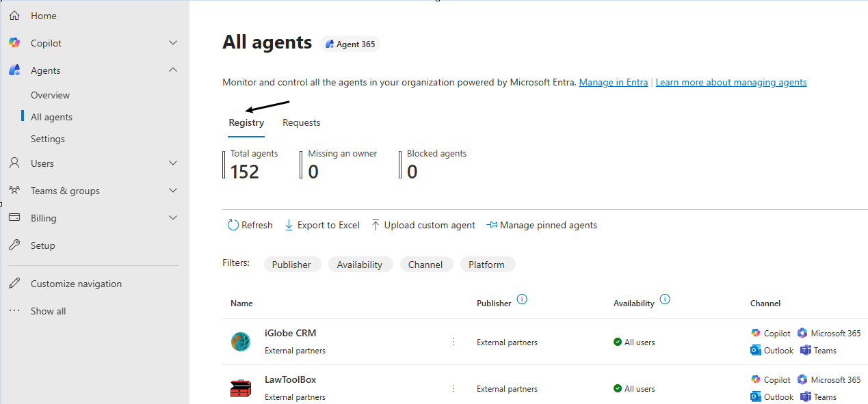Click the Teams & groups people icon

pos(14,191)
